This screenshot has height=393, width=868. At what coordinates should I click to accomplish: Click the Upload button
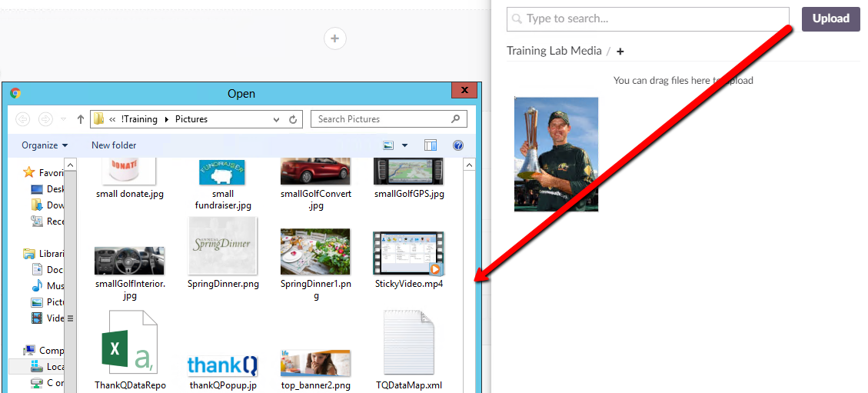tap(830, 18)
